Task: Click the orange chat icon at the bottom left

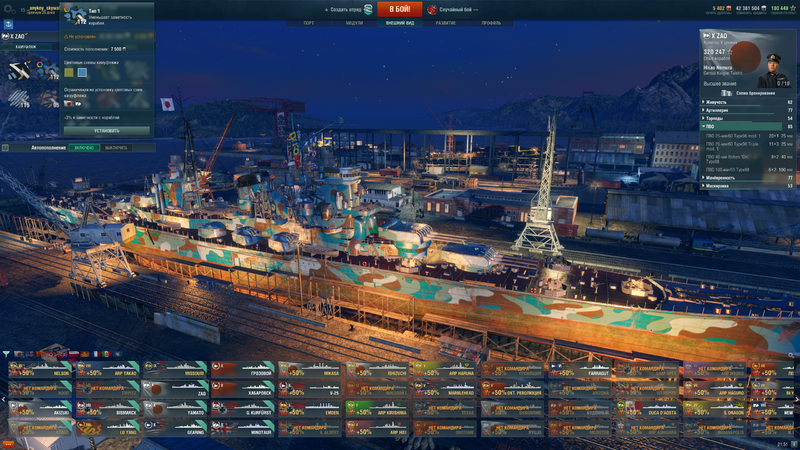Action: [8, 444]
